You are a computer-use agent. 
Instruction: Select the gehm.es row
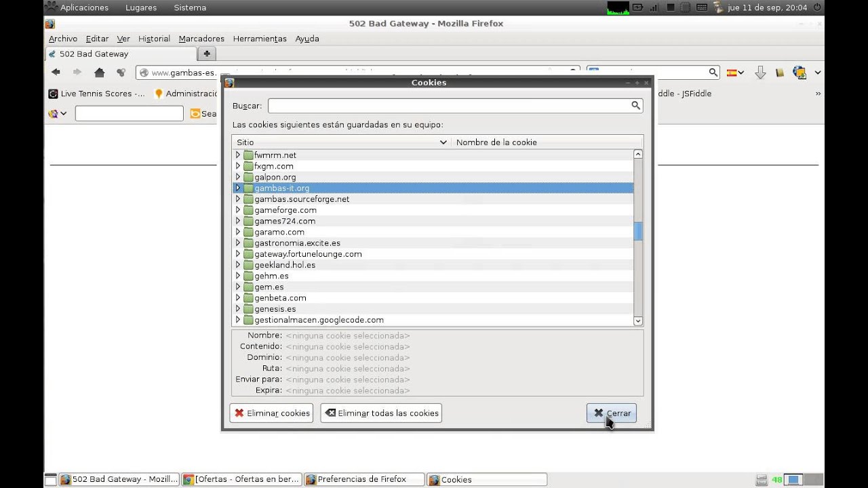pyautogui.click(x=433, y=276)
